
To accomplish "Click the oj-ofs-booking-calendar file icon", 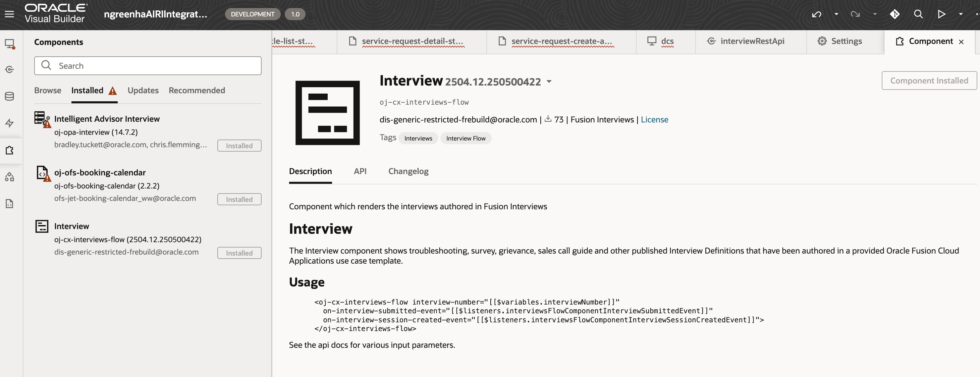I will point(43,173).
